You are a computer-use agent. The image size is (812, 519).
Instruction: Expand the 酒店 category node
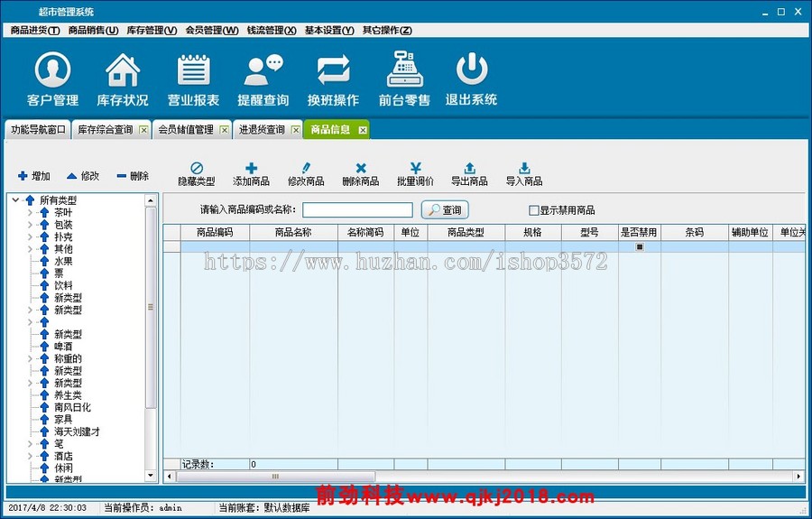[30, 456]
